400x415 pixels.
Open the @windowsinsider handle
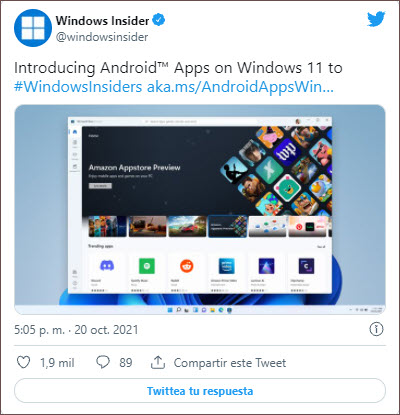[x=102, y=37]
